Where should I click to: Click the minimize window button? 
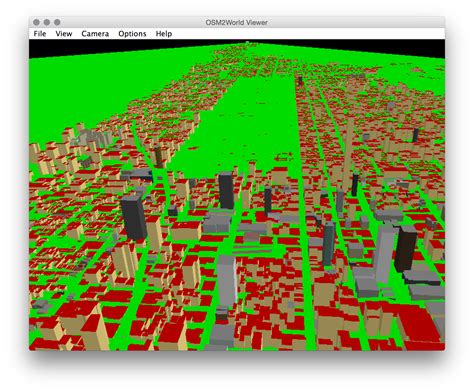point(47,22)
